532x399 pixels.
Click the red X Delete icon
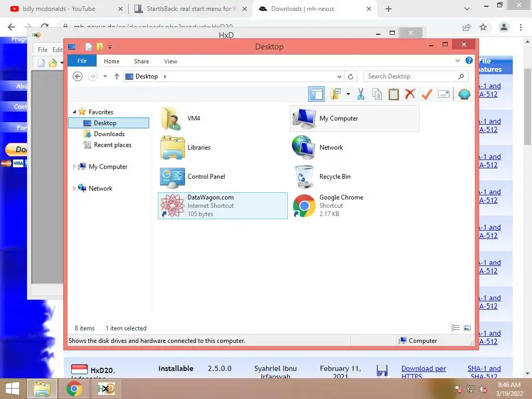(410, 94)
